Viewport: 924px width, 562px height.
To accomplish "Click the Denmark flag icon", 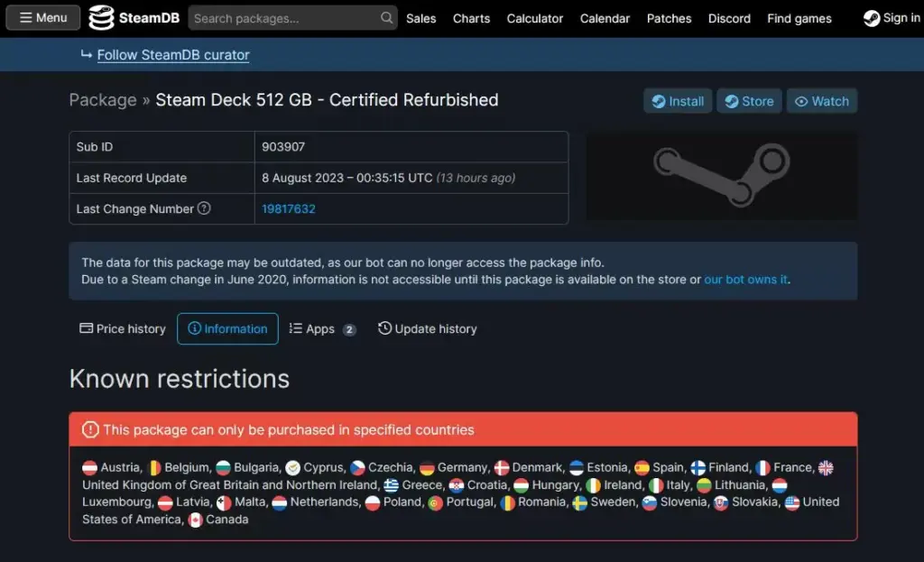I will tap(502, 468).
